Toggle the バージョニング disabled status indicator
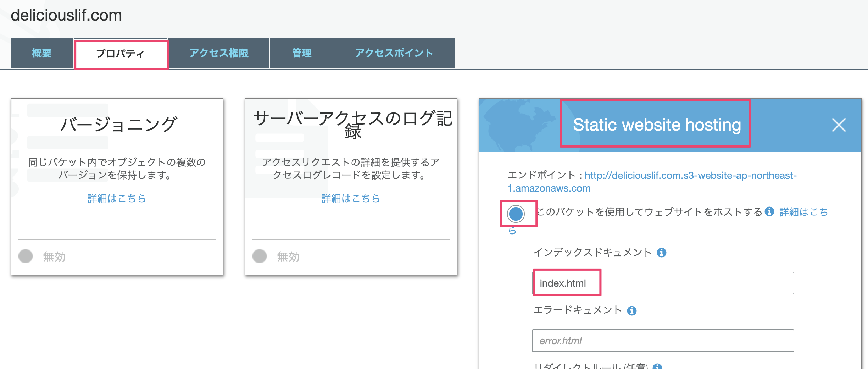 [x=26, y=256]
